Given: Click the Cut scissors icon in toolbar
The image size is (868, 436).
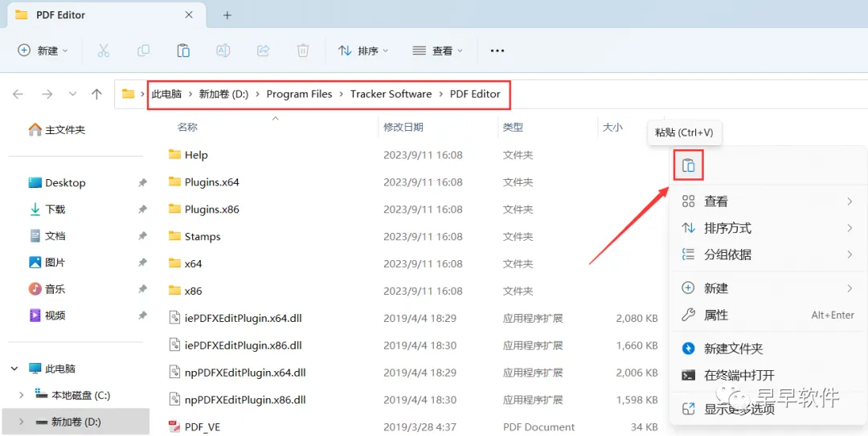Looking at the screenshot, I should 104,51.
